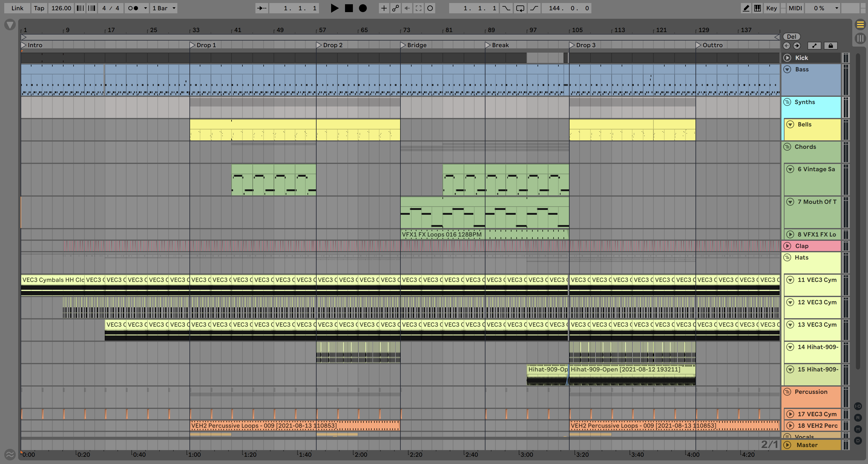
Task: Fold the Bells track
Action: coord(790,124)
